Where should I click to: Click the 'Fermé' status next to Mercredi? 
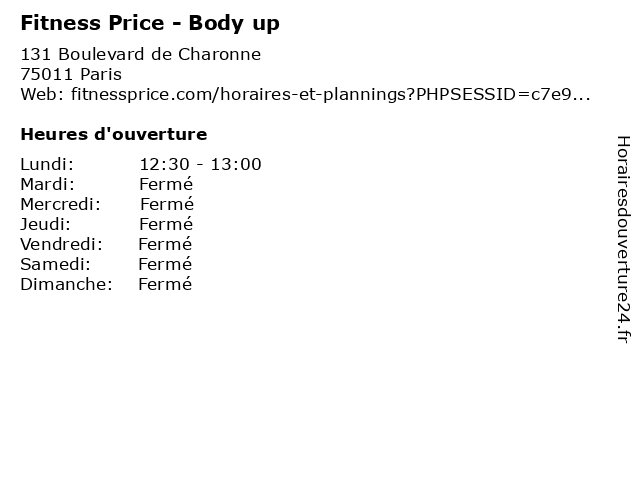tap(166, 204)
